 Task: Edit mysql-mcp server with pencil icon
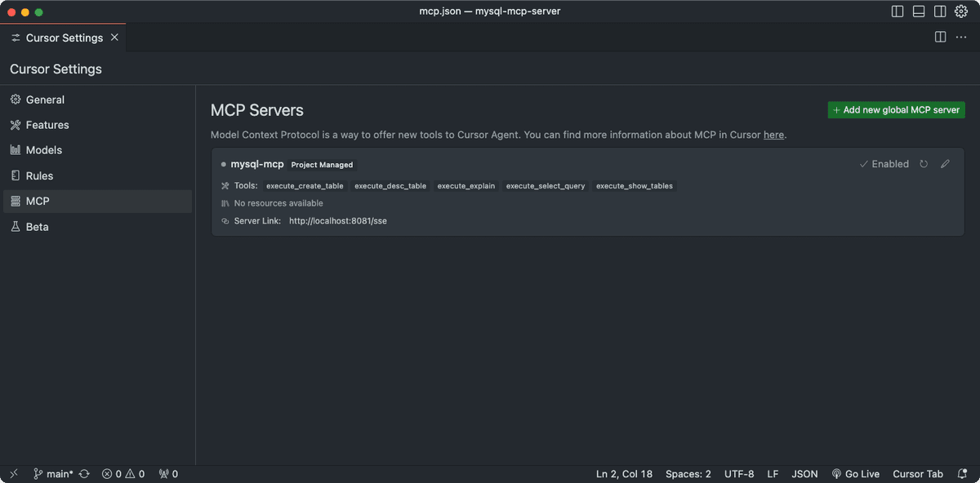945,164
